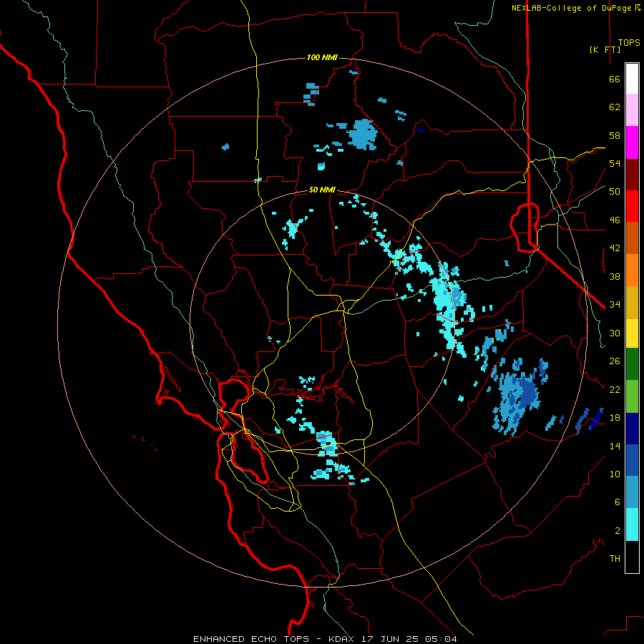Click the '22' legend value

coord(615,389)
